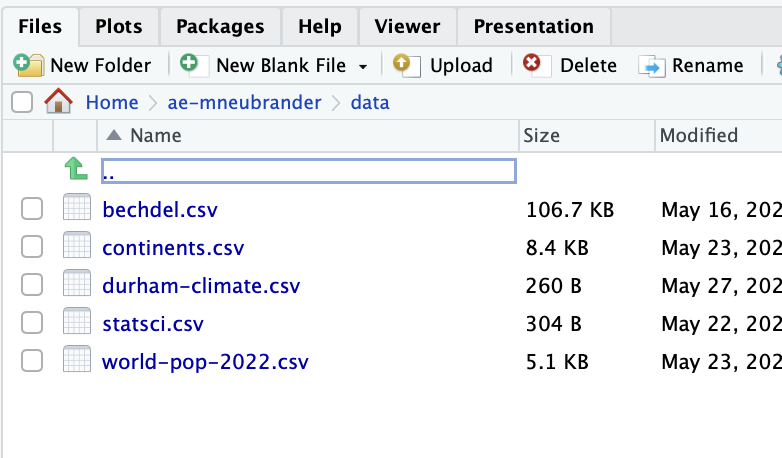Viewport: 782px width, 458px height.
Task: Open the New Blank File dropdown arrow
Action: point(363,66)
